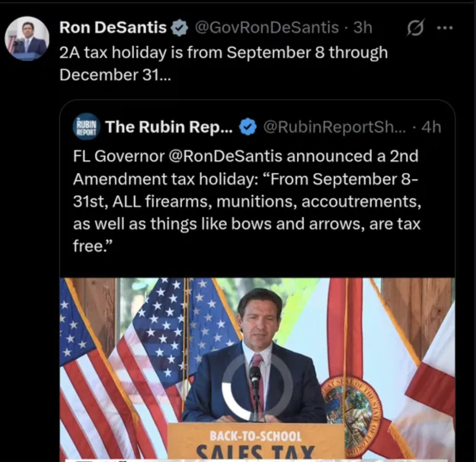Follow the @RonDeSantis mention link

(x=225, y=156)
